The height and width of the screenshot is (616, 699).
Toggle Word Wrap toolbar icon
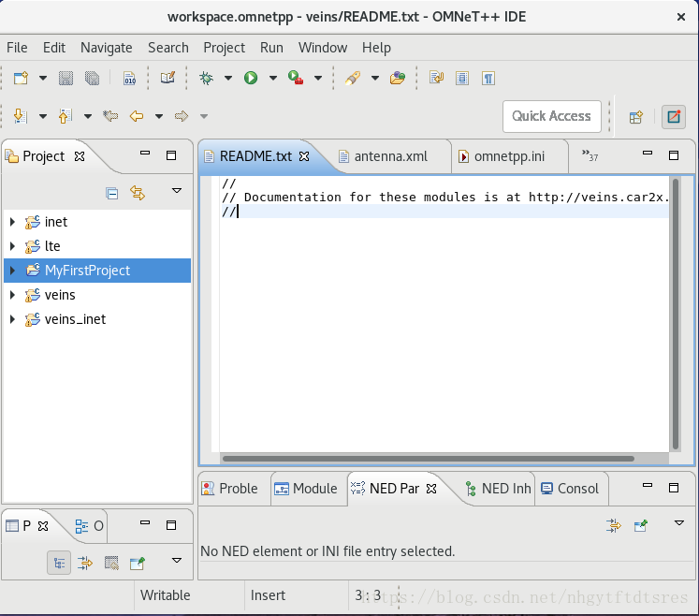[436, 78]
